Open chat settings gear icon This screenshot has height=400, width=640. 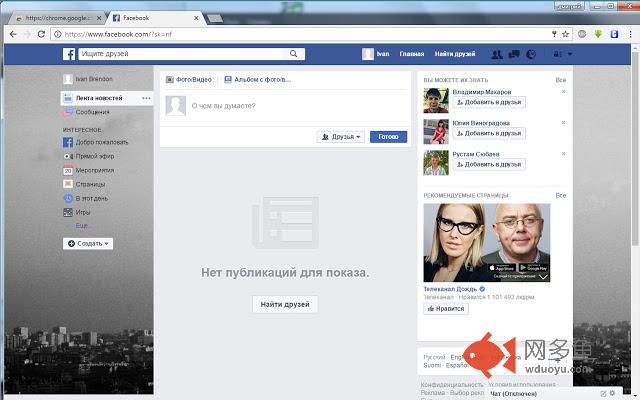pos(612,393)
